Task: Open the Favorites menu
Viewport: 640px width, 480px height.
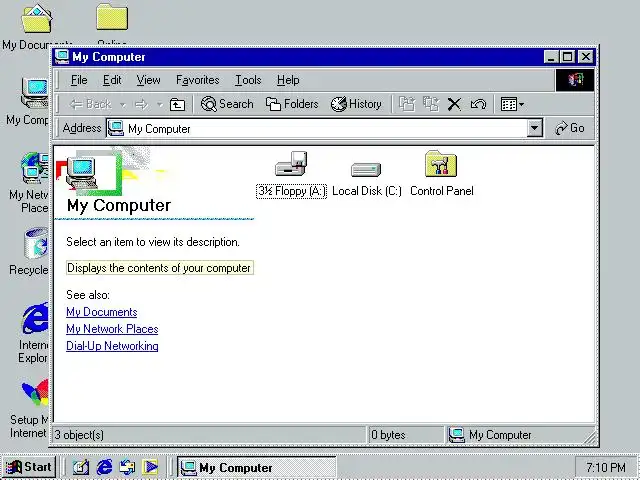Action: click(x=198, y=80)
